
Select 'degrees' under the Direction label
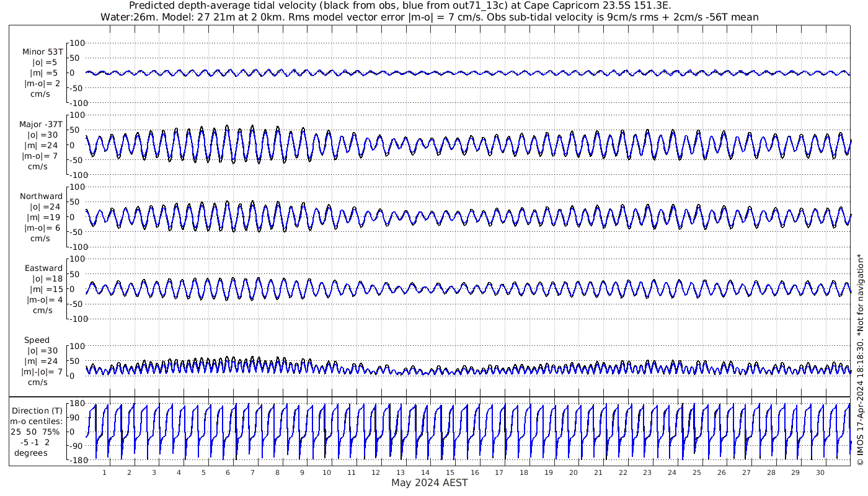click(32, 453)
